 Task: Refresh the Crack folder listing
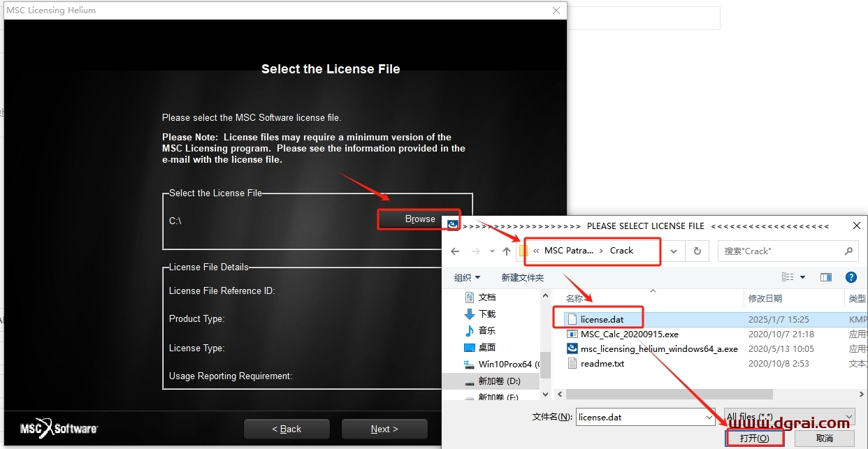697,251
